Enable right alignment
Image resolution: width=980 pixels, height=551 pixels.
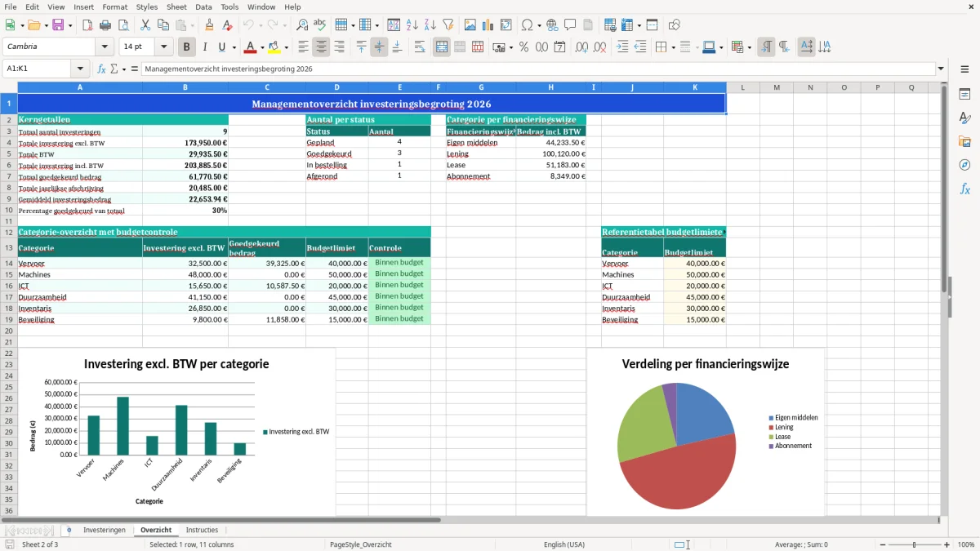(x=339, y=47)
